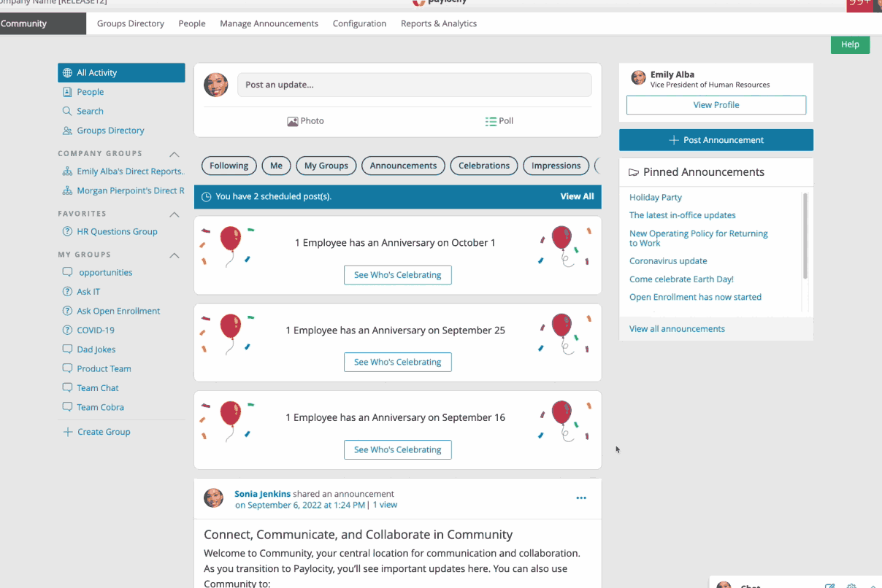Open the Holiday Party announcement
882x588 pixels.
pos(656,198)
